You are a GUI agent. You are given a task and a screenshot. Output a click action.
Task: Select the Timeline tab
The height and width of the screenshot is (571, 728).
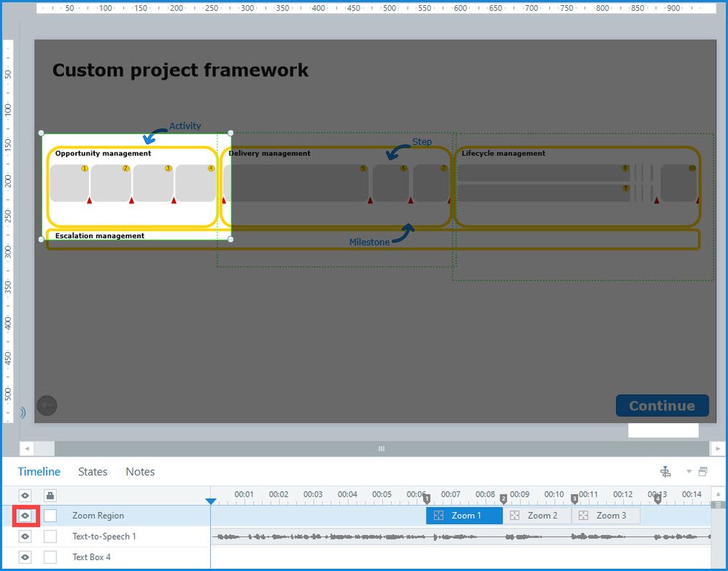point(39,472)
